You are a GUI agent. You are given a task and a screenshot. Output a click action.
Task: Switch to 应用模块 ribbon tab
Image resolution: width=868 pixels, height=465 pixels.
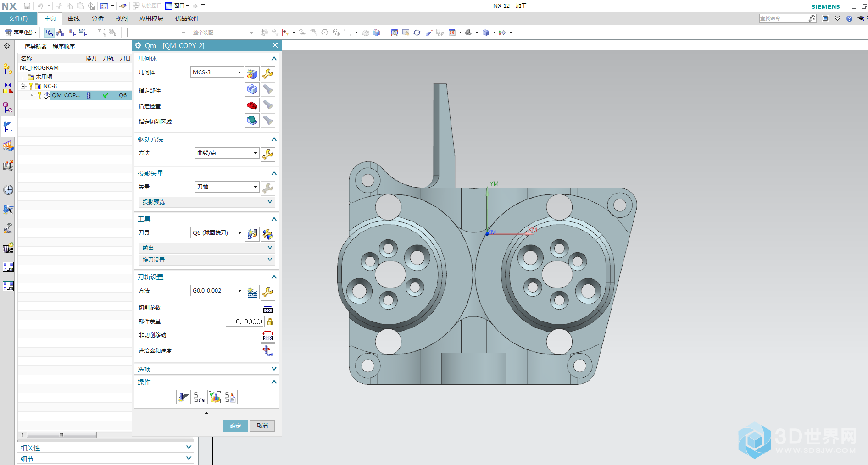click(x=151, y=18)
